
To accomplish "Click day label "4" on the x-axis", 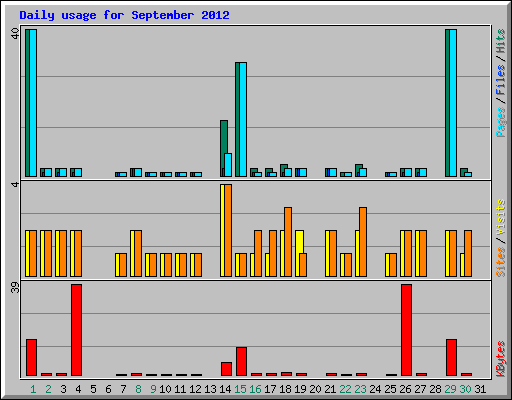I will (78, 389).
